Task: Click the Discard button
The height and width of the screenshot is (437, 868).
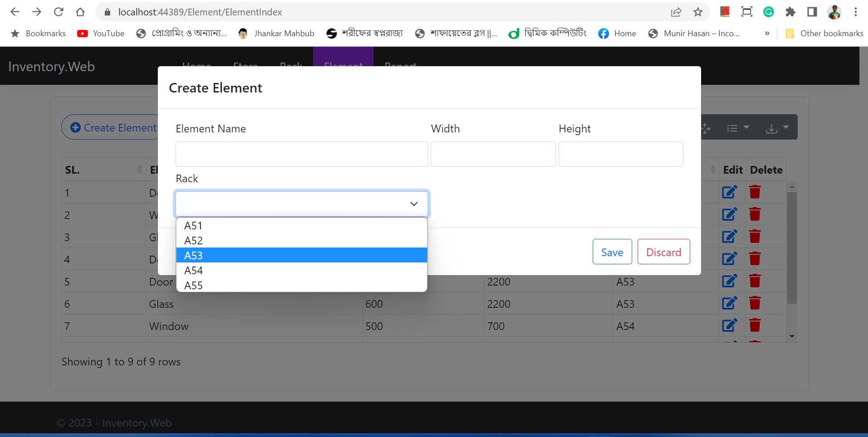Action: (x=663, y=252)
